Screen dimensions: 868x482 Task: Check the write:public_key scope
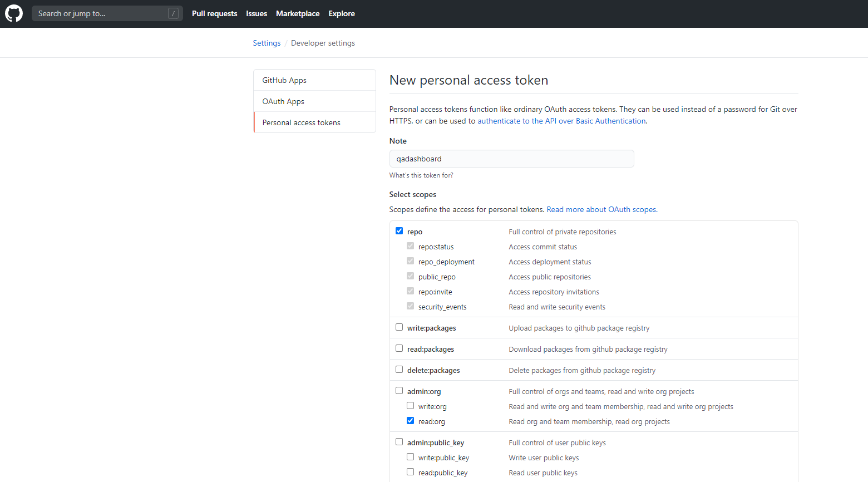pyautogui.click(x=410, y=456)
